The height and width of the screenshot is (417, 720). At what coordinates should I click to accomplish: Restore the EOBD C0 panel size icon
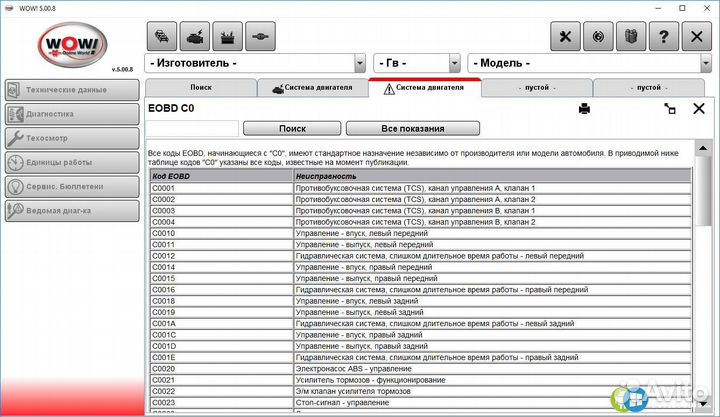click(x=670, y=108)
